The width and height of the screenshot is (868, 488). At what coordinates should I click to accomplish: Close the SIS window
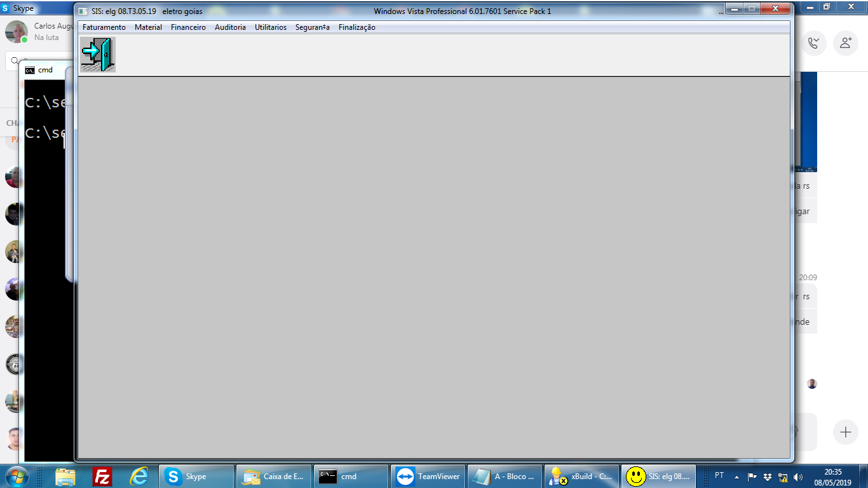(776, 9)
